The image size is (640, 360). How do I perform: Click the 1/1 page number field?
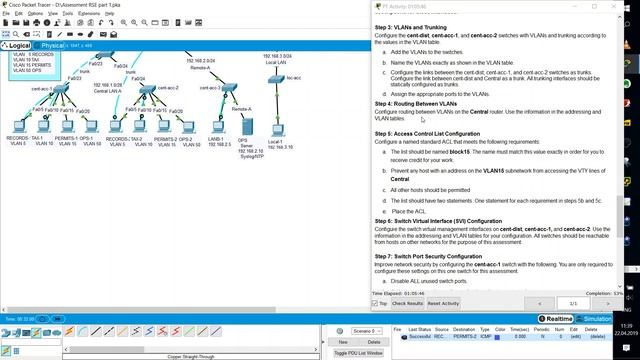coord(573,304)
